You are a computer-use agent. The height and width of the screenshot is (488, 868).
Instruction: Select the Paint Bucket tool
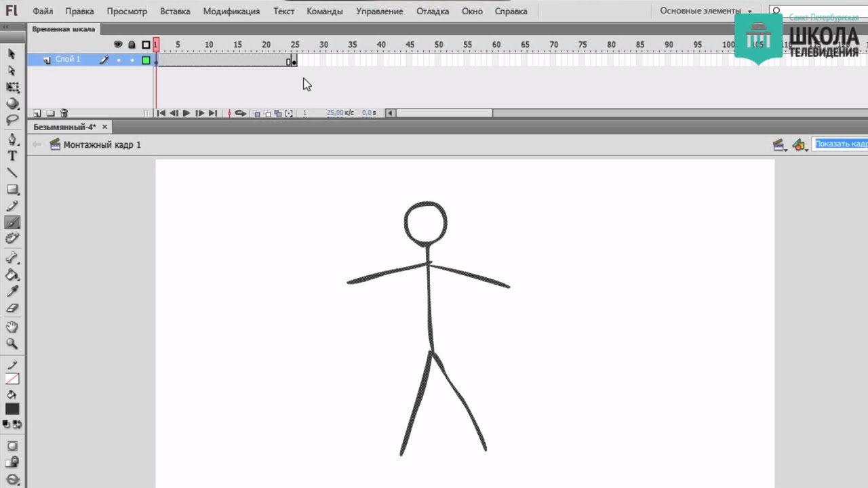click(12, 274)
